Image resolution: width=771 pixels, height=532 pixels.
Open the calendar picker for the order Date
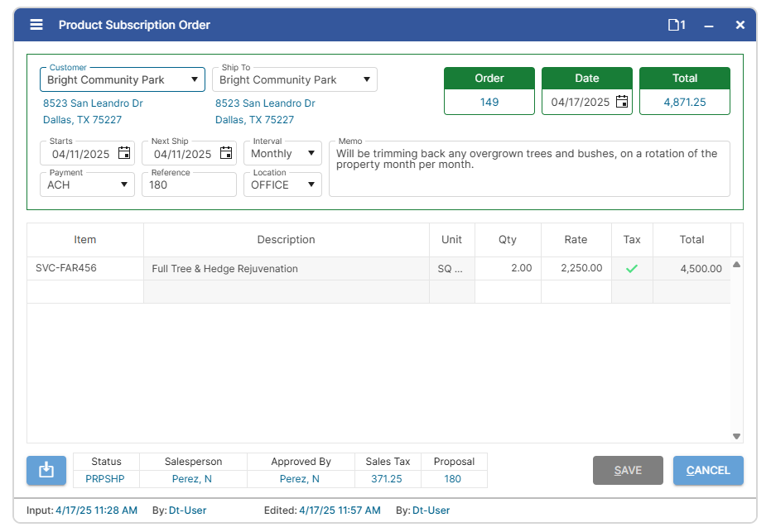(620, 100)
